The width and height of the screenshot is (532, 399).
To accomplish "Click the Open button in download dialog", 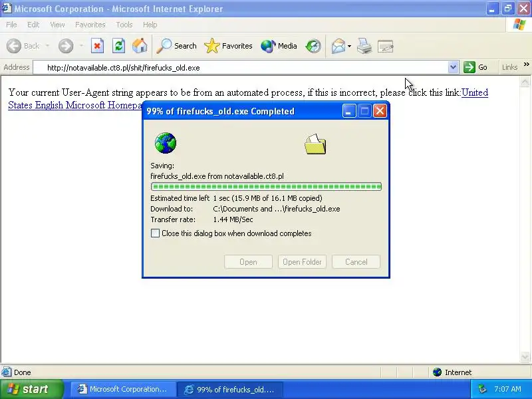I will point(248,262).
